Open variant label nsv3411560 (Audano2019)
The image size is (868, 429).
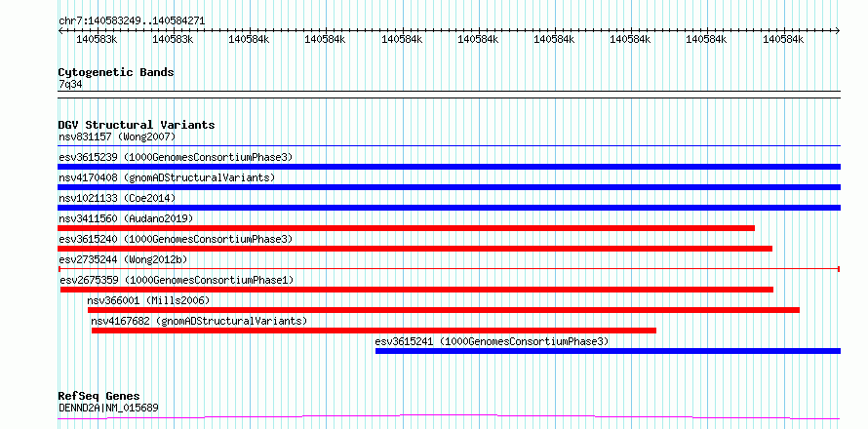coord(126,218)
